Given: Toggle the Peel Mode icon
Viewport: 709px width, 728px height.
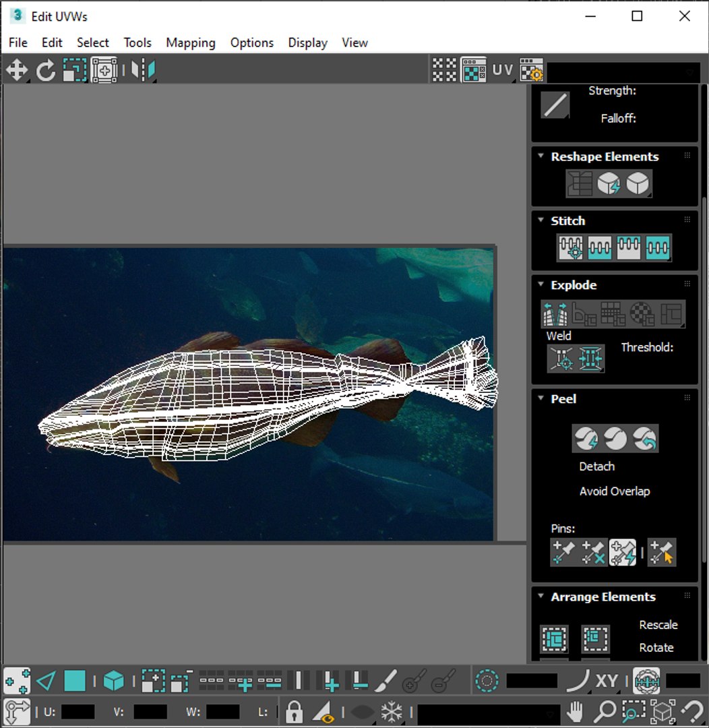Looking at the screenshot, I should [615, 438].
